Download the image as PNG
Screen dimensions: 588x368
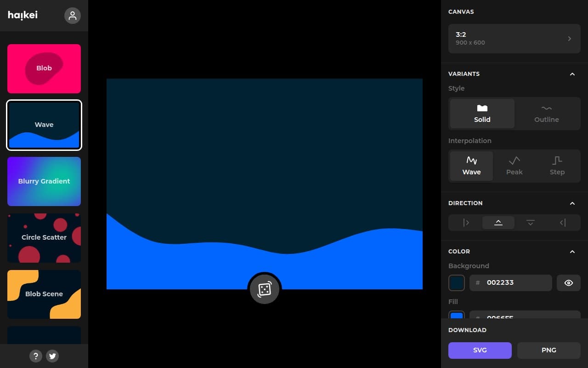coord(549,350)
